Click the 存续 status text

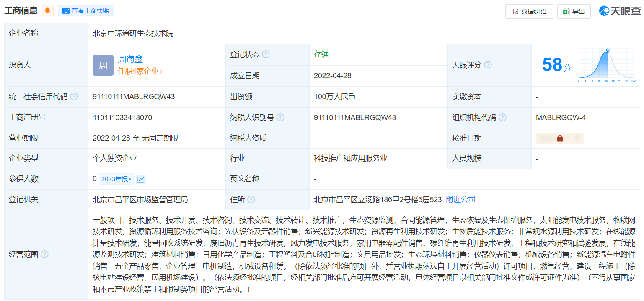pyautogui.click(x=321, y=54)
